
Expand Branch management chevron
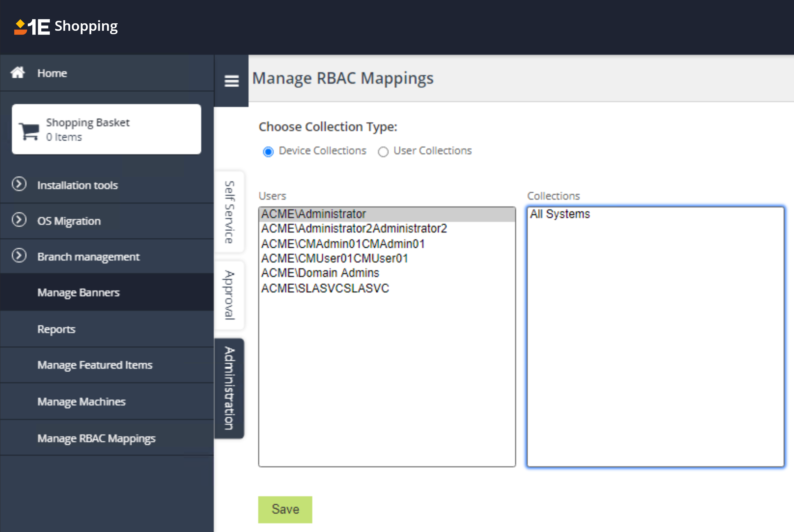click(x=19, y=255)
